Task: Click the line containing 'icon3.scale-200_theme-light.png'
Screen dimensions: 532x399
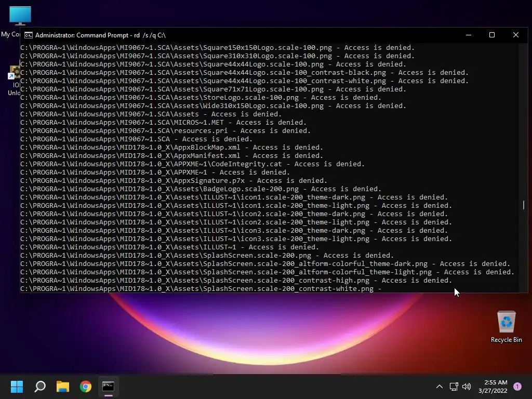Action: [x=236, y=239]
